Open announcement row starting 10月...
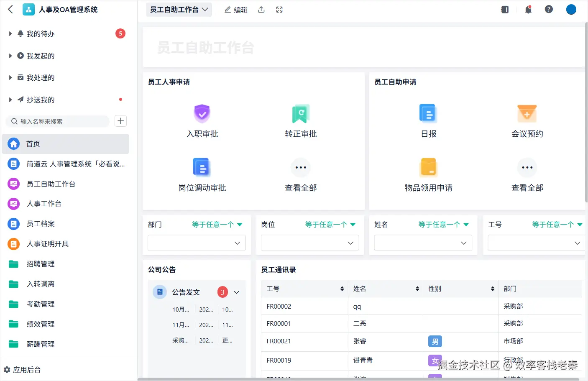588x381 pixels. pos(203,309)
